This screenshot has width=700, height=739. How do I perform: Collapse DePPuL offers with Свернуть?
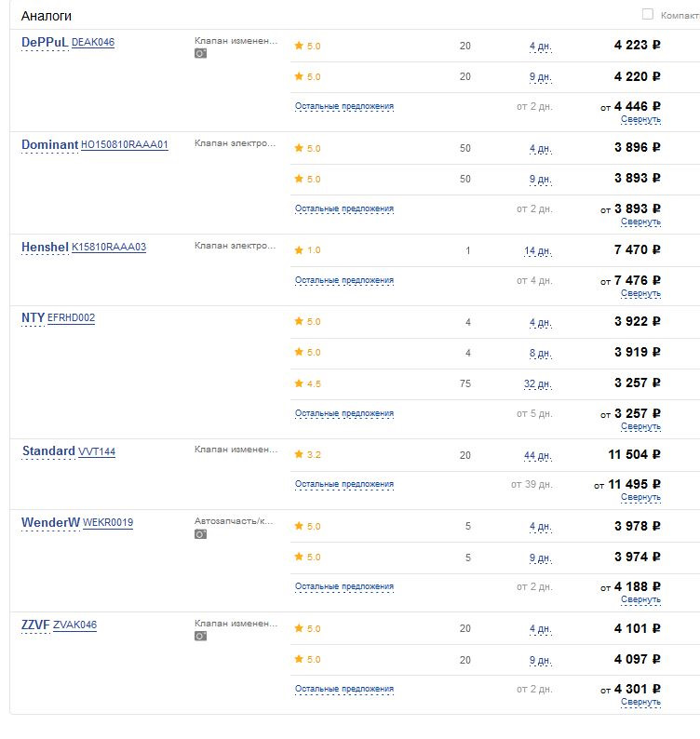pyautogui.click(x=640, y=119)
